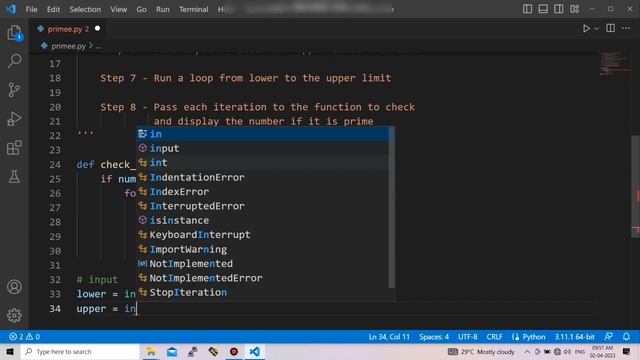
Task: Choose the KeyboardInterrupt suggestion
Action: point(262,235)
